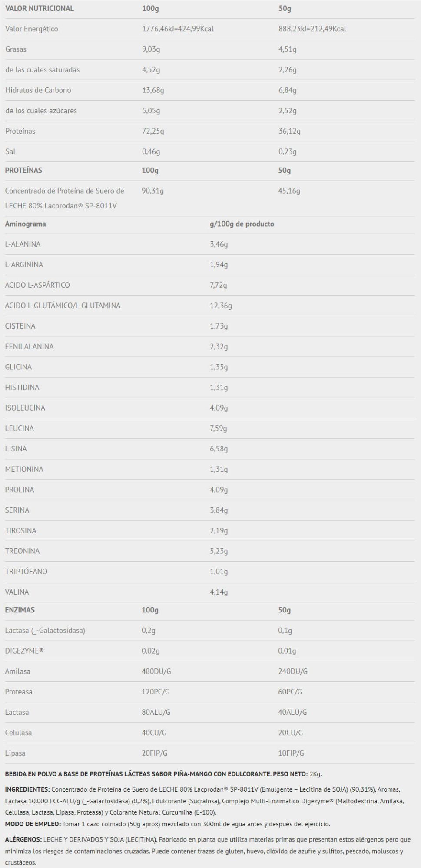Click the Amilasa 480DU/G value
The image size is (421, 868).
156,671
